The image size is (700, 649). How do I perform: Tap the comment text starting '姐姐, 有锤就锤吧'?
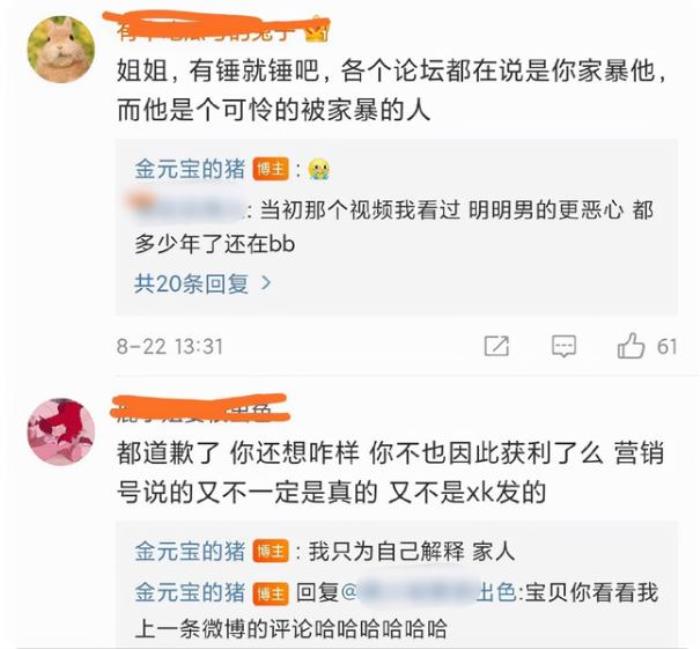click(392, 90)
